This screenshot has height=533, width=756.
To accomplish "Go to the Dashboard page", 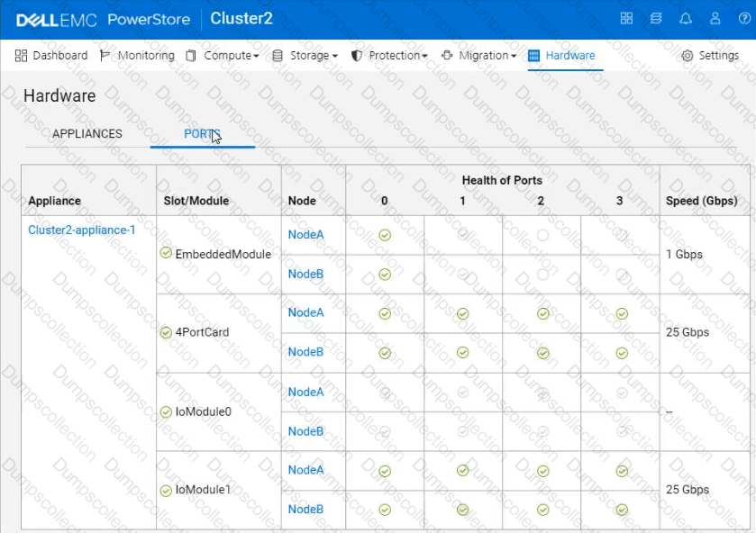I will pos(51,56).
